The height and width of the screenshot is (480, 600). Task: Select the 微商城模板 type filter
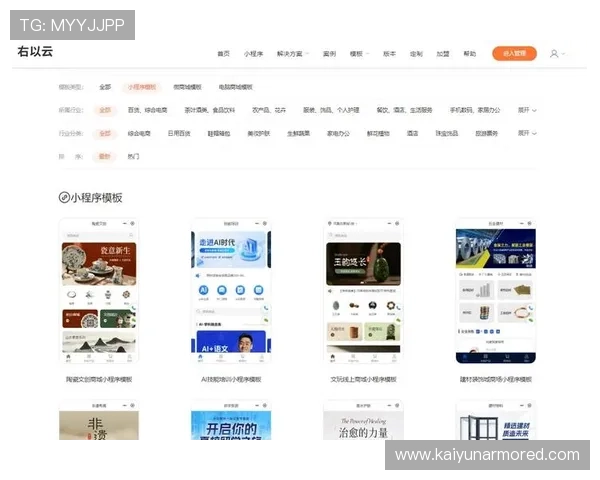click(188, 87)
